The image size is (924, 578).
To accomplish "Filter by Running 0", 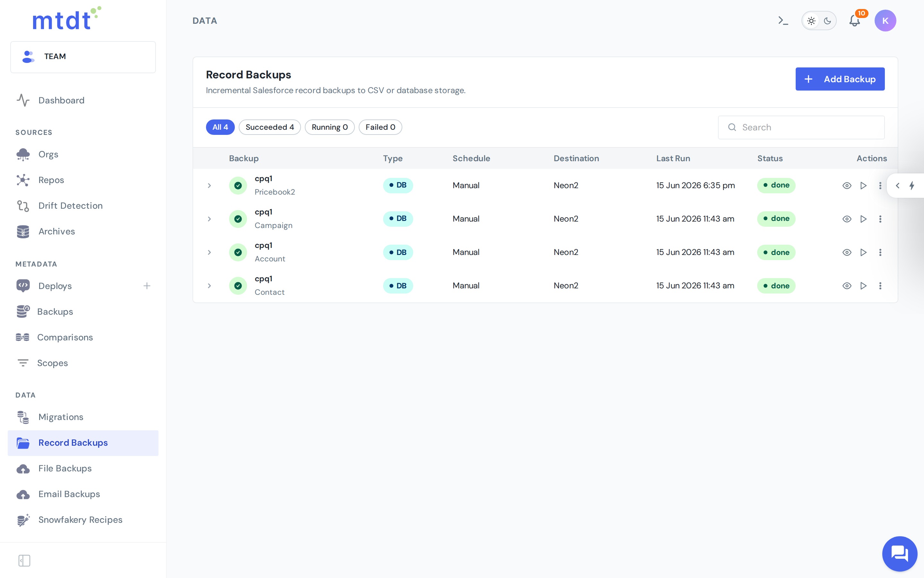I will [329, 127].
